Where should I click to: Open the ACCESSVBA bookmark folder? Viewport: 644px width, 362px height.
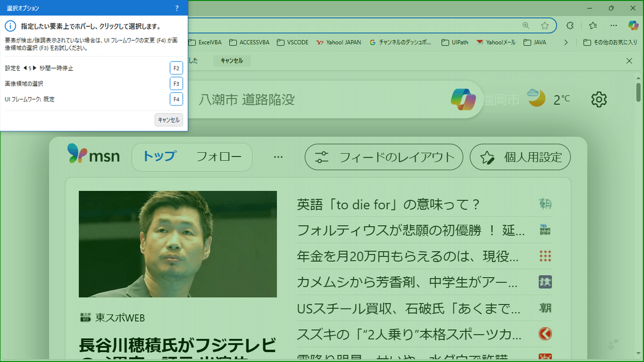(249, 42)
